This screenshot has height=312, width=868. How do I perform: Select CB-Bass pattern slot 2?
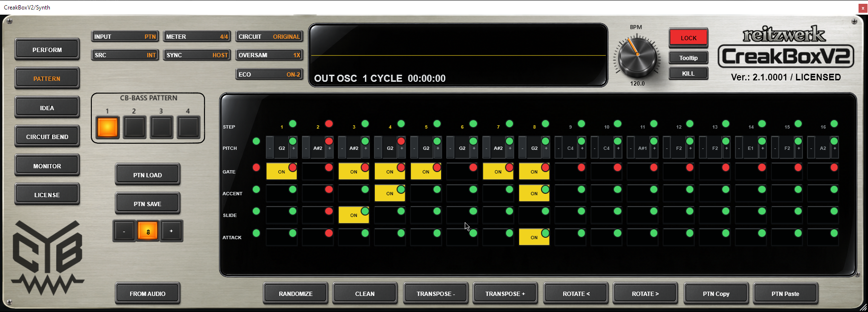coord(134,127)
